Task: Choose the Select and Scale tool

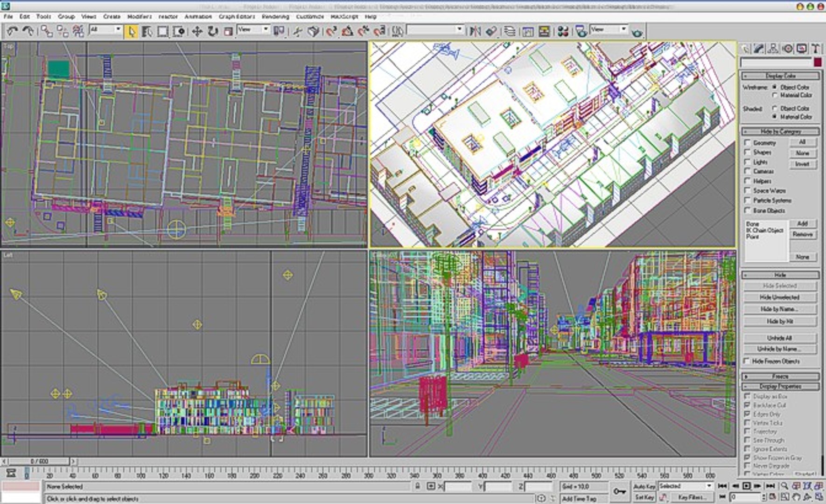Action: tap(228, 31)
